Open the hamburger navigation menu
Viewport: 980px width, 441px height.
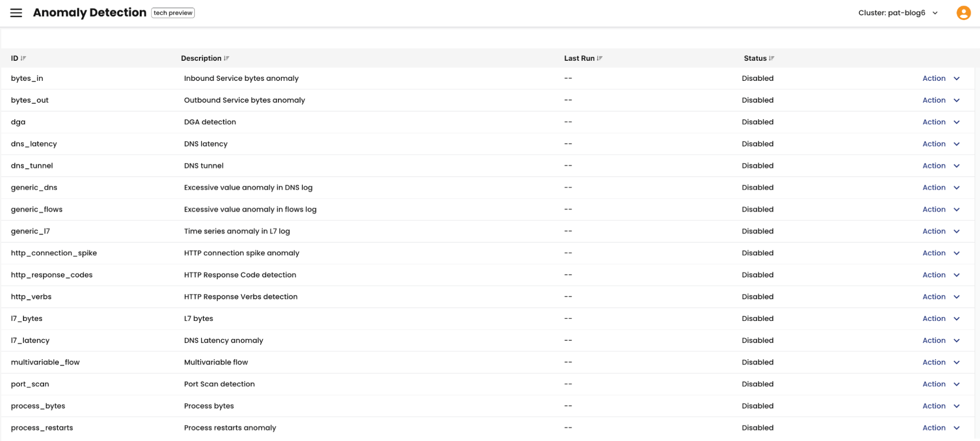coord(16,13)
